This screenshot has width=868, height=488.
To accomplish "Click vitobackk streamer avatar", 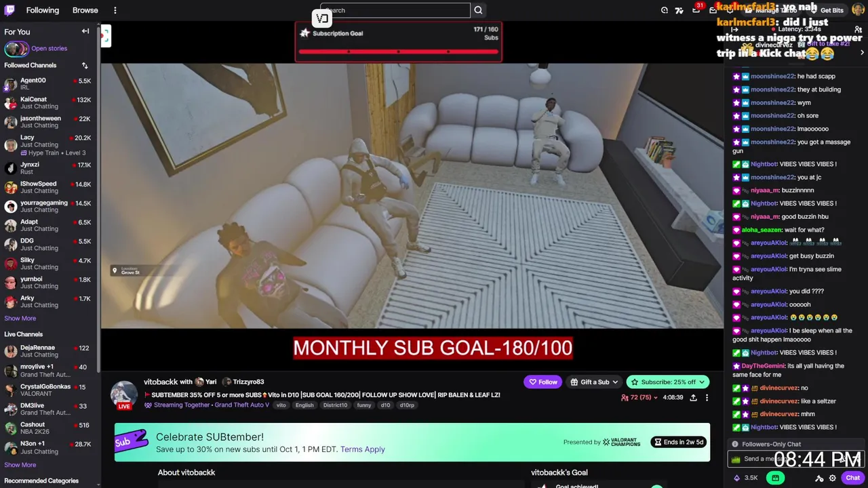I will tap(123, 394).
